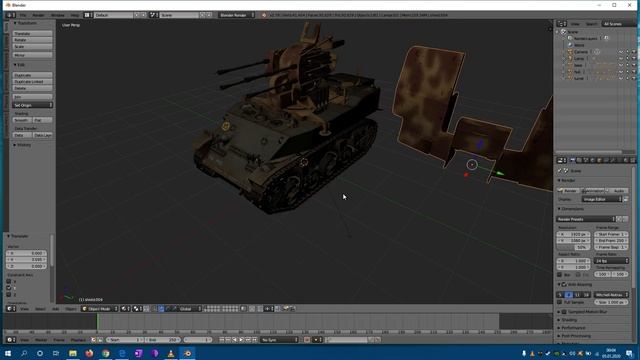This screenshot has width=640, height=360.
Task: Switch to the Scene properties tab icon
Action: click(586, 160)
